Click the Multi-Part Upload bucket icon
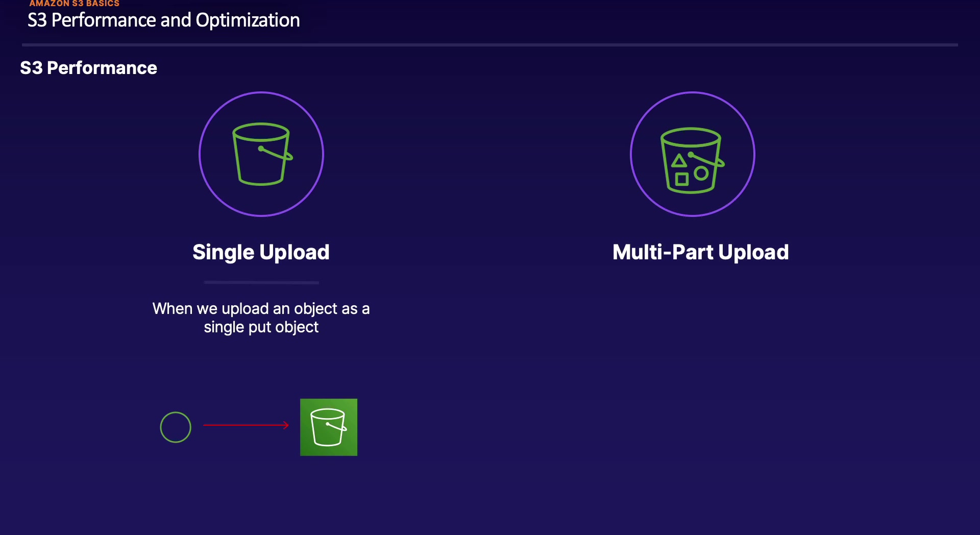Image resolution: width=980 pixels, height=535 pixels. point(693,160)
